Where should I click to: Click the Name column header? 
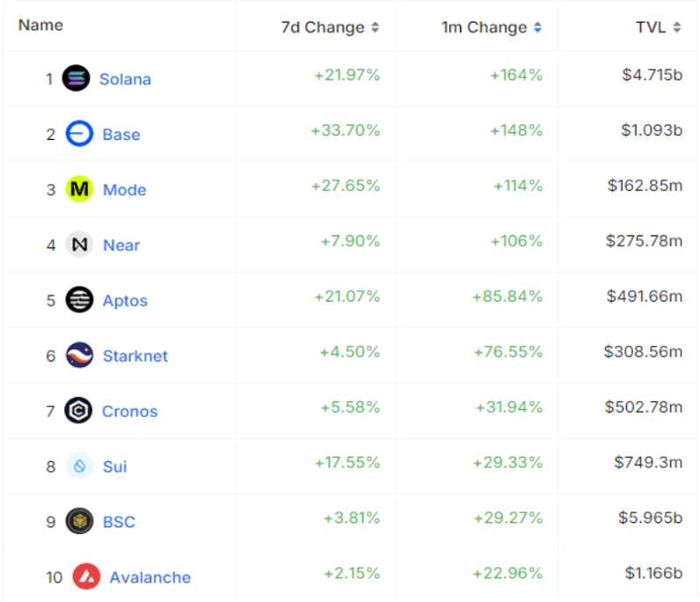click(x=40, y=25)
